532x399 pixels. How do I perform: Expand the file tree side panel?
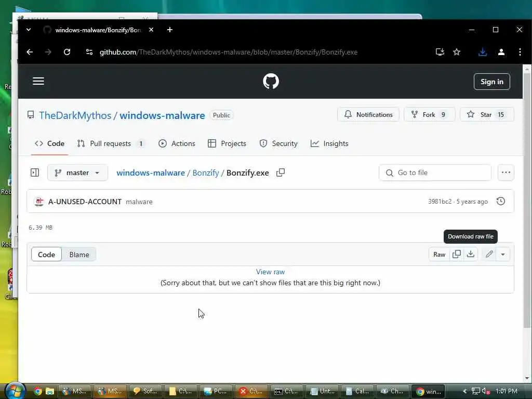click(x=35, y=172)
